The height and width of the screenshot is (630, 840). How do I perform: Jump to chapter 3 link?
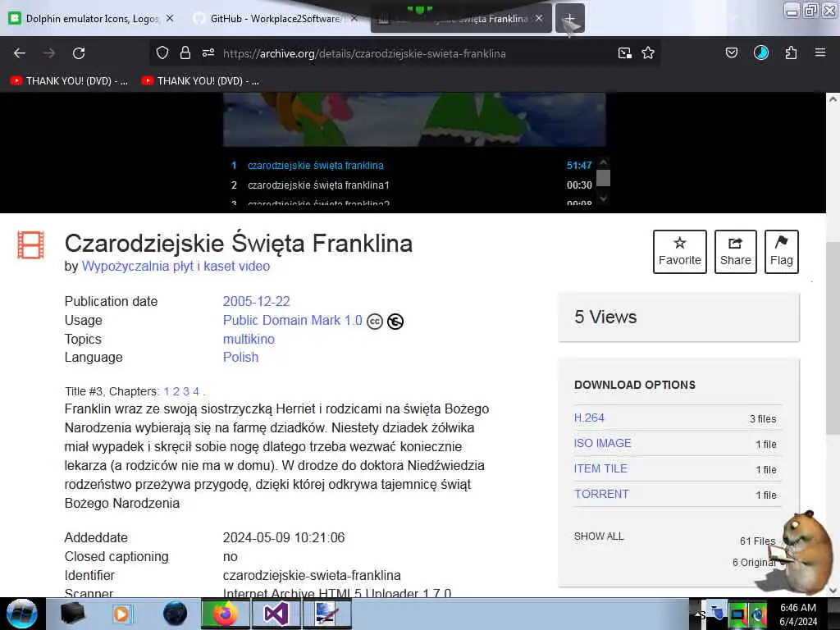(186, 391)
